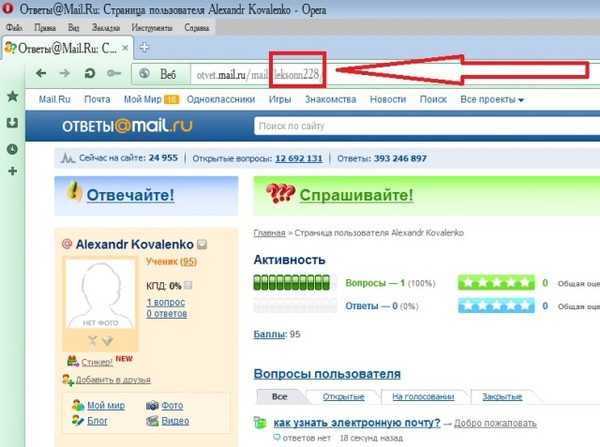
Task: Click the icon next to Alexandr Kovalenko name
Action: (202, 244)
